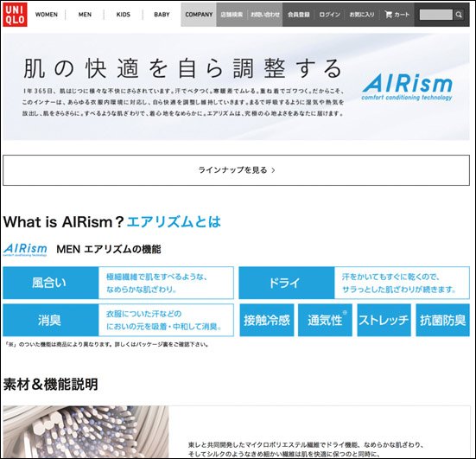
Task: Click the ラインナップを見る lineup button
Action: (236, 170)
